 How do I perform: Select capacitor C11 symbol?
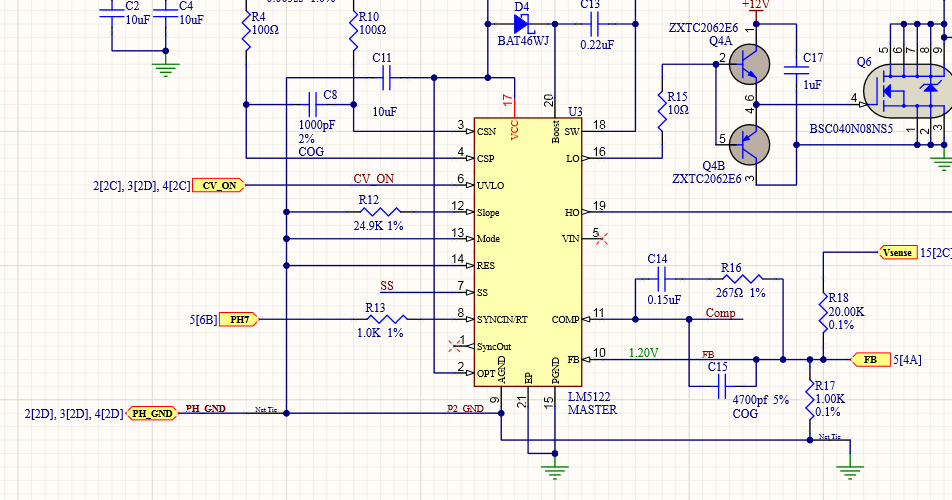(x=387, y=78)
